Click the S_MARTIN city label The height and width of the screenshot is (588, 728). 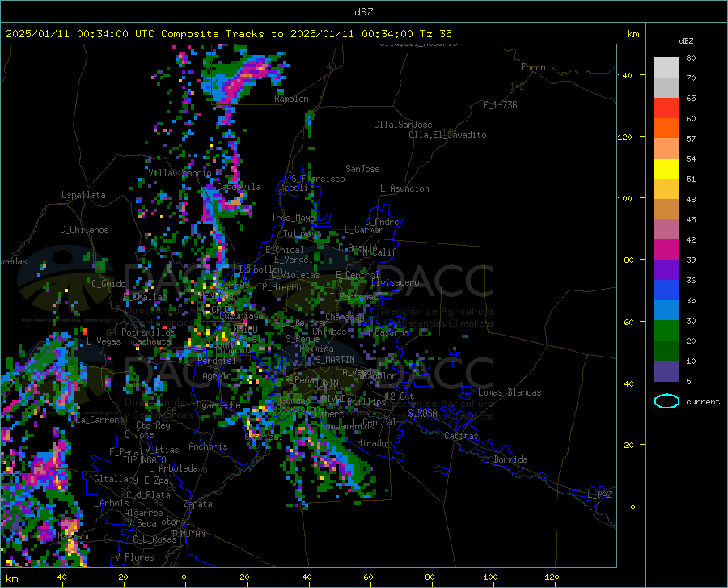coord(335,360)
